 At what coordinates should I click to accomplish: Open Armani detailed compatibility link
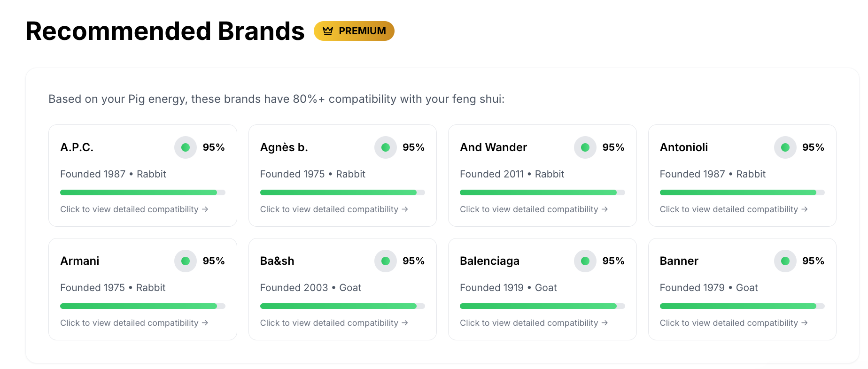(x=134, y=323)
